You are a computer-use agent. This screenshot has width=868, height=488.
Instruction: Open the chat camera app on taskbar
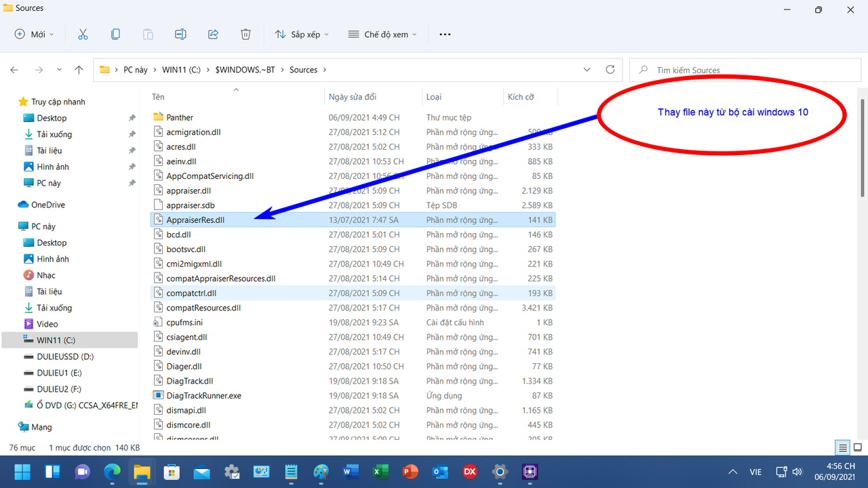[82, 472]
